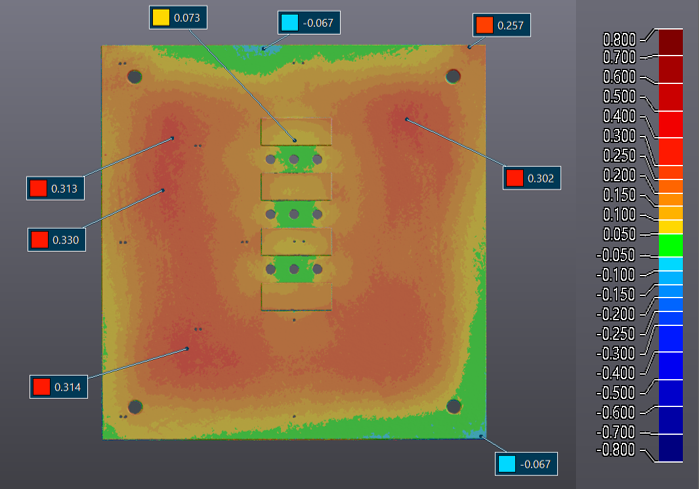Select the 0.257 deviation annotation label
Screen dimensions: 699x489
[x=502, y=25]
